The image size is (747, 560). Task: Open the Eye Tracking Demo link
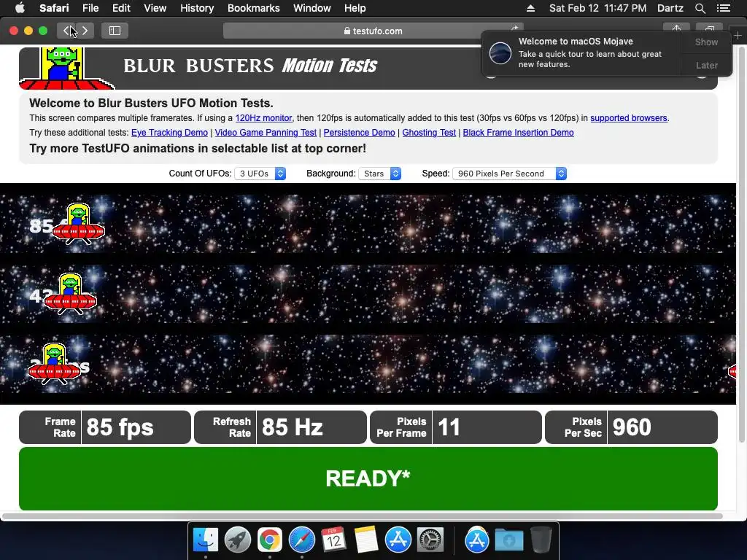point(169,133)
